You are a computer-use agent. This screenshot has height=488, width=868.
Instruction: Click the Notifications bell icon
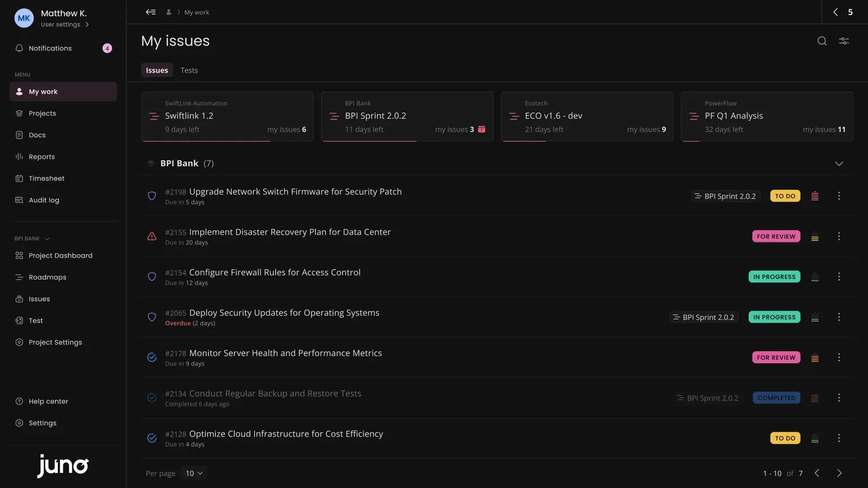click(x=19, y=48)
